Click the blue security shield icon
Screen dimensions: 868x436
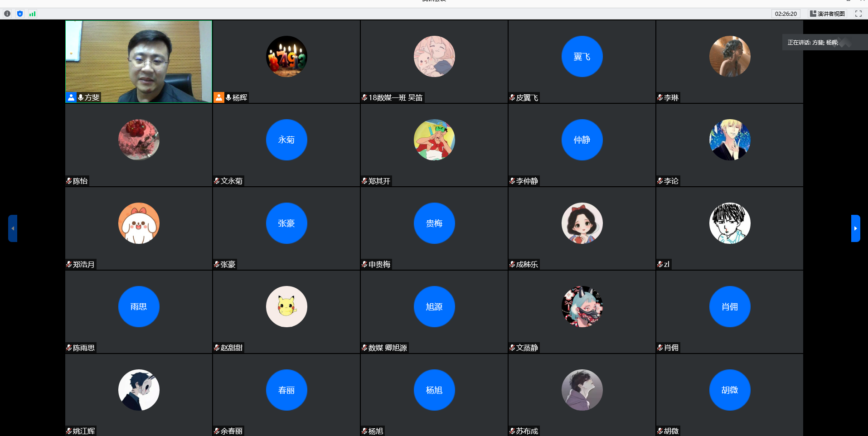(20, 14)
